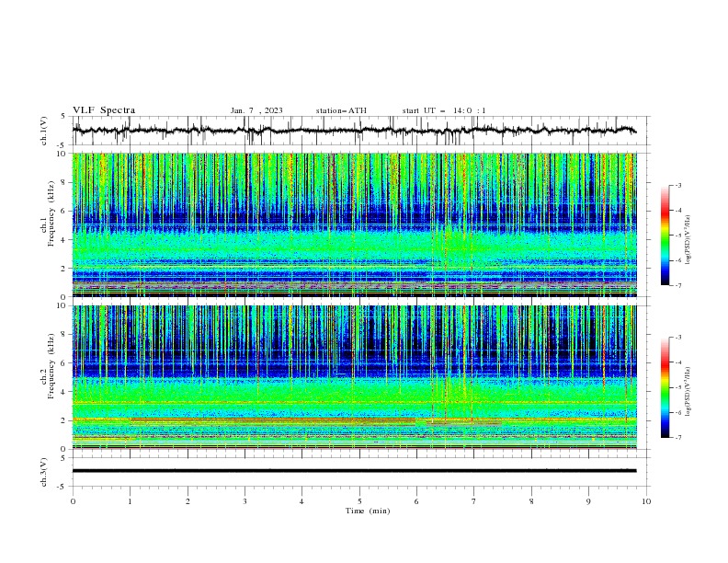This screenshot has width=728, height=563.
Task: Click the 'VLF Spectra' title text
Action: click(104, 110)
